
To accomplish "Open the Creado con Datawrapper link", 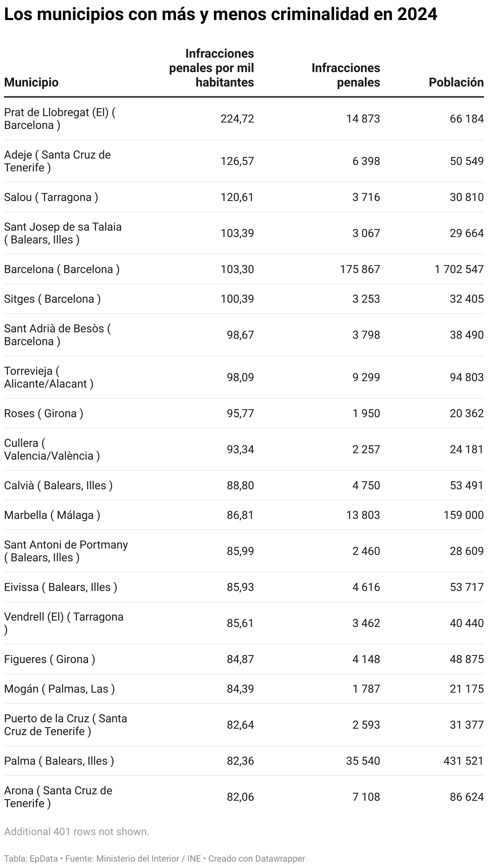I will (256, 858).
